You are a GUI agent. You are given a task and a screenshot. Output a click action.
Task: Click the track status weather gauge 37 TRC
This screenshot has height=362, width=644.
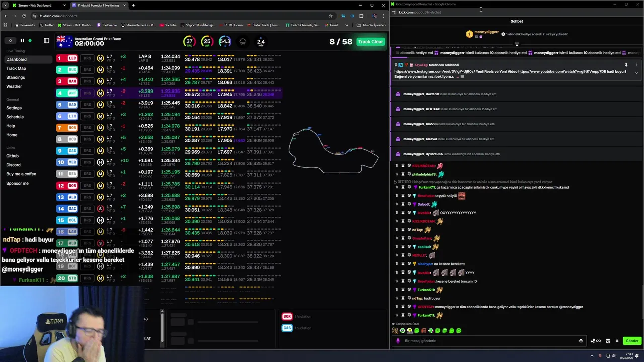point(189,42)
